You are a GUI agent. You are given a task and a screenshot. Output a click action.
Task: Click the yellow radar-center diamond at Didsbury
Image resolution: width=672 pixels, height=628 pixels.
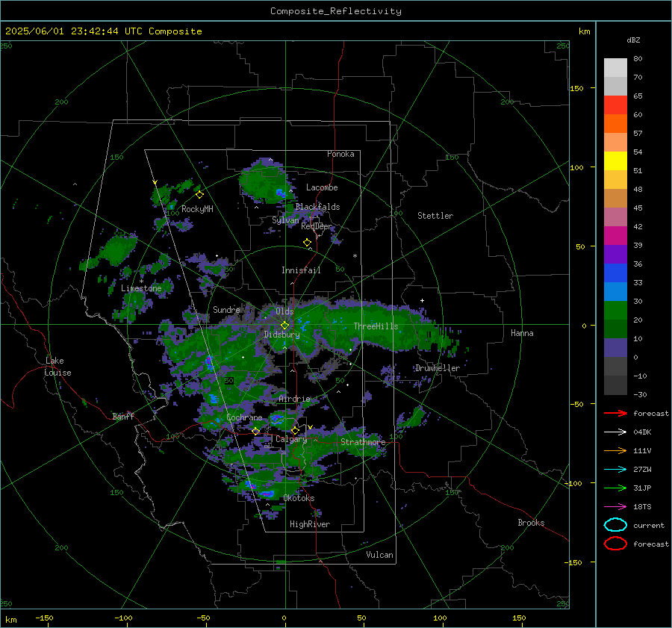pyautogui.click(x=284, y=326)
